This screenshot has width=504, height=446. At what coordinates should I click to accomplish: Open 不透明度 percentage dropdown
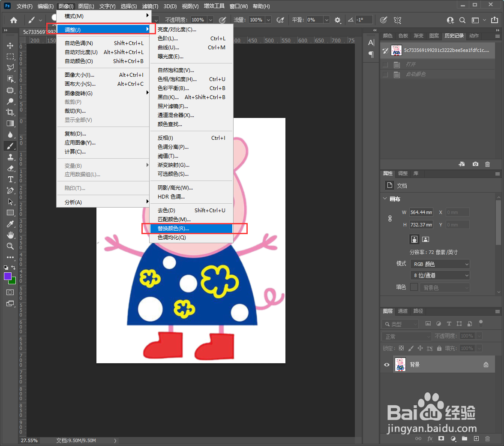(x=210, y=20)
